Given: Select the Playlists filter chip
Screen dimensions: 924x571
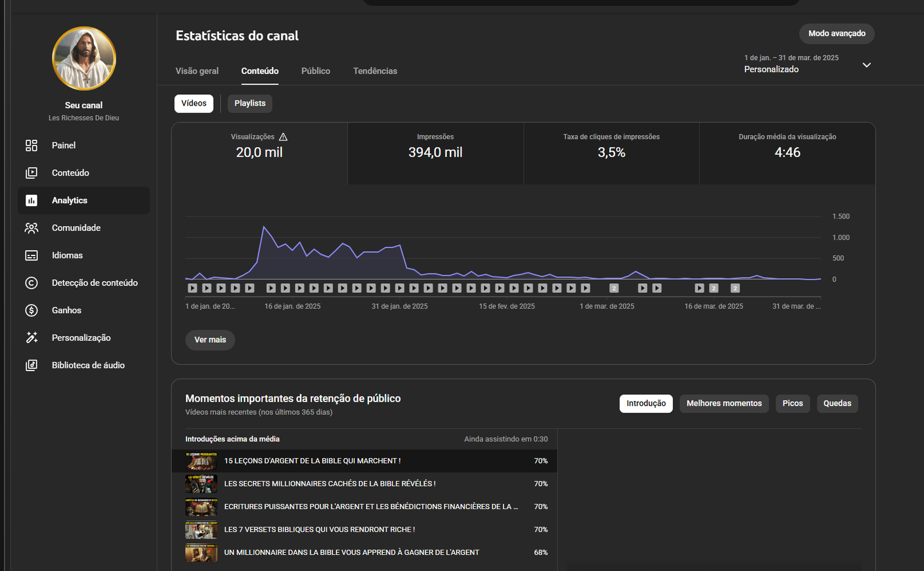Looking at the screenshot, I should pos(250,103).
